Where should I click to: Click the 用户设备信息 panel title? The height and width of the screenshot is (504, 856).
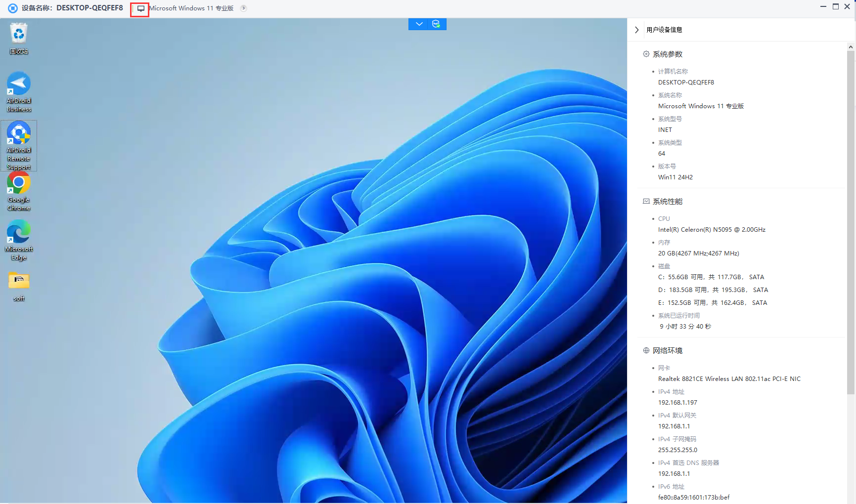tap(664, 30)
